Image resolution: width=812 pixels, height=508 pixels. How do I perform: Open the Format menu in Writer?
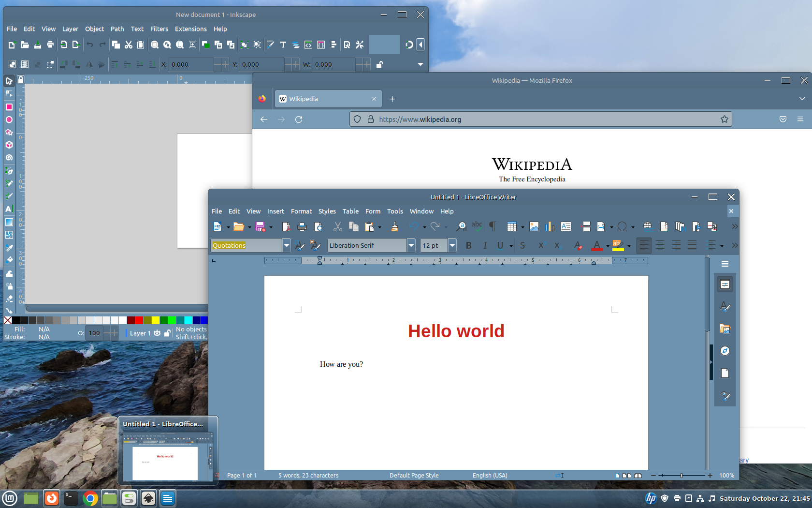point(301,211)
